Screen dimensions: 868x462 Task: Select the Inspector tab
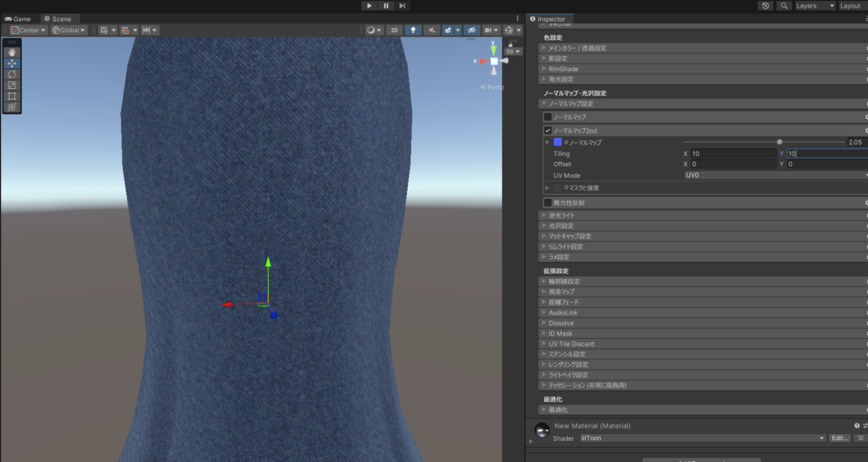550,19
